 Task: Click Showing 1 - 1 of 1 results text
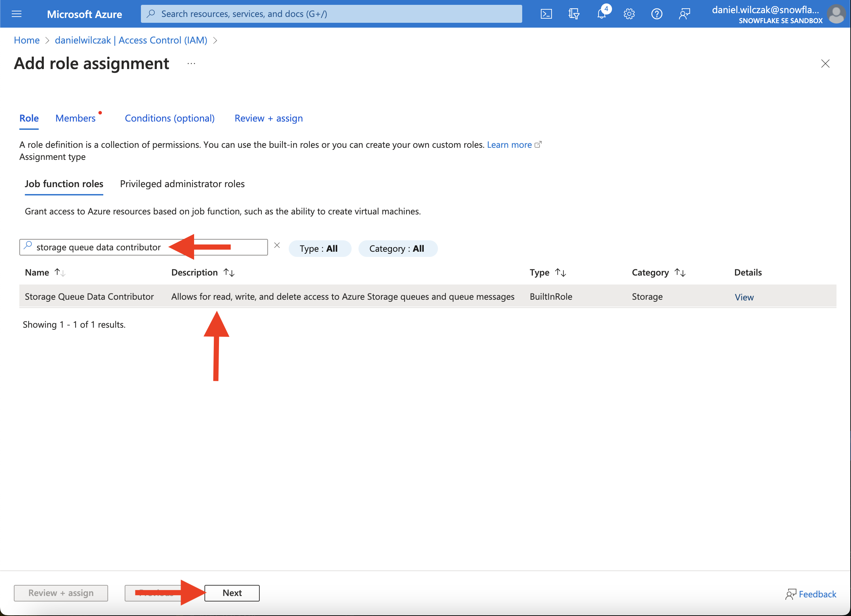tap(74, 325)
